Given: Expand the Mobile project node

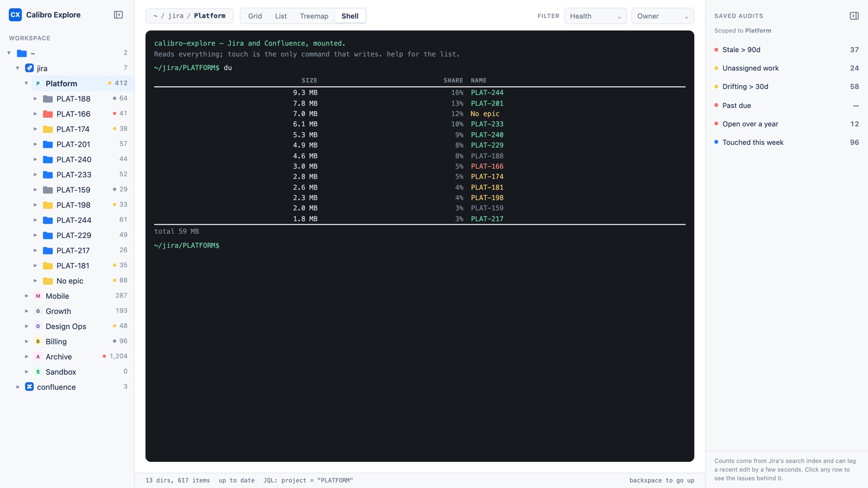Looking at the screenshot, I should [27, 296].
